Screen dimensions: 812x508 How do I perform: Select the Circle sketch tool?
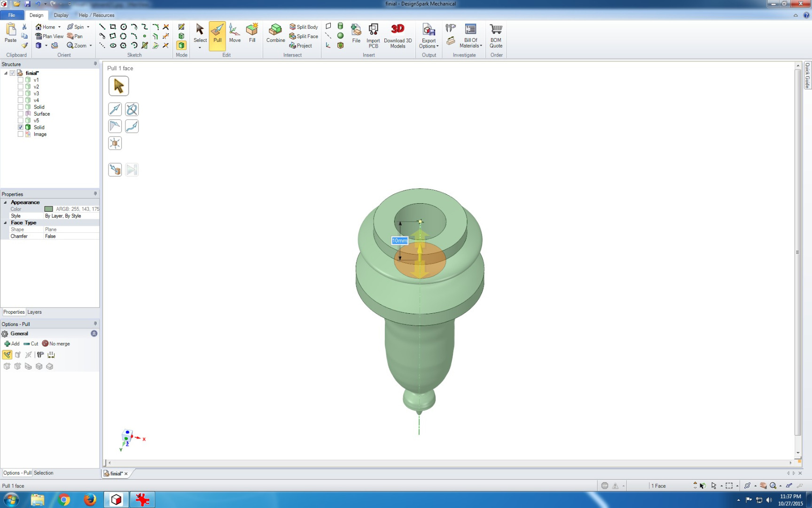(x=124, y=27)
